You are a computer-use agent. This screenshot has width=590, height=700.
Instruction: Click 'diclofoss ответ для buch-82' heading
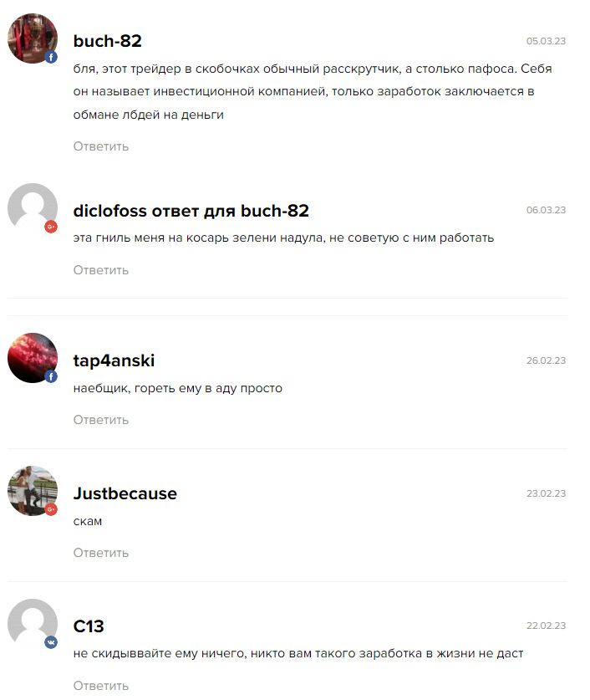point(191,211)
